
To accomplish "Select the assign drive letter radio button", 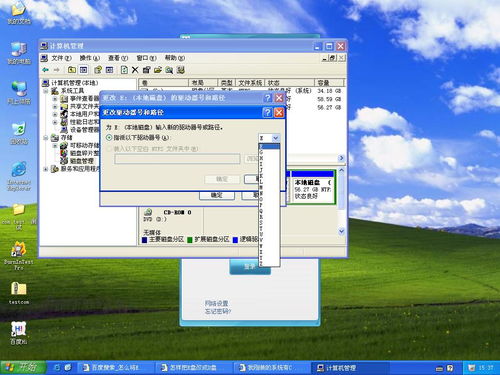I will point(109,137).
